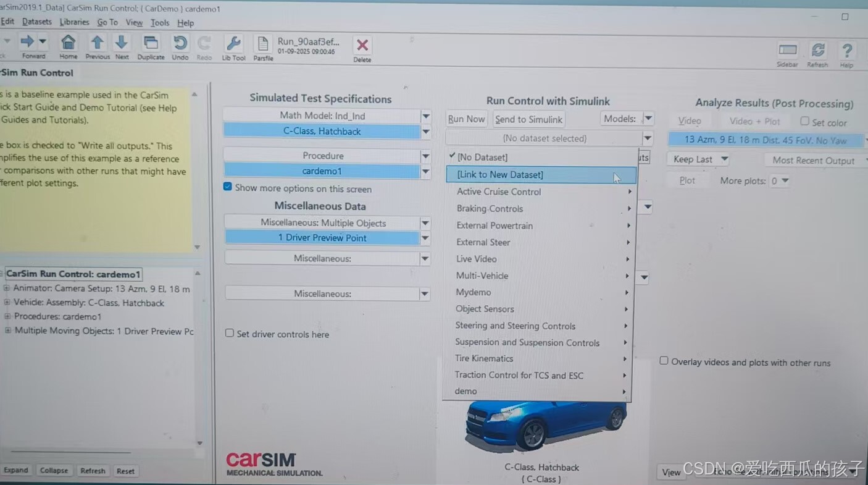Click the Previous dataset arrow icon

coord(97,42)
